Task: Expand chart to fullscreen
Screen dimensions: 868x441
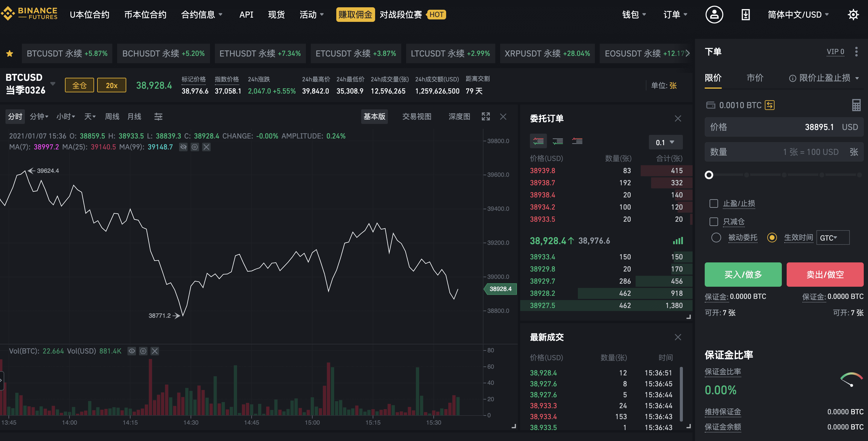Action: [x=486, y=117]
